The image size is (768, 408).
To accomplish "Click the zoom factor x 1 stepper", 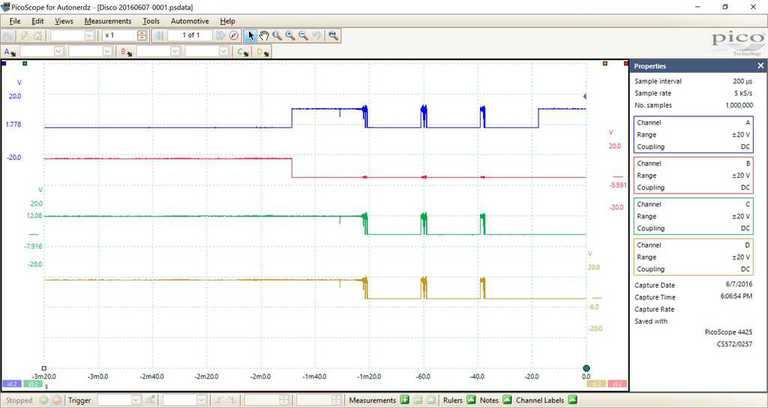I will (142, 35).
